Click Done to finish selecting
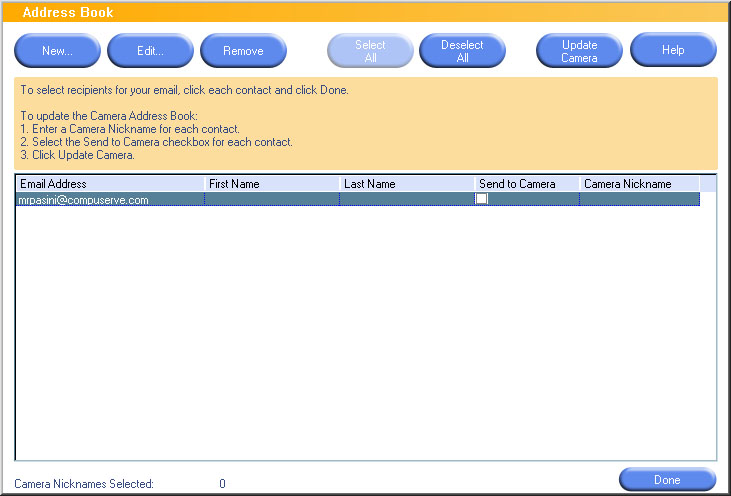 667,480
